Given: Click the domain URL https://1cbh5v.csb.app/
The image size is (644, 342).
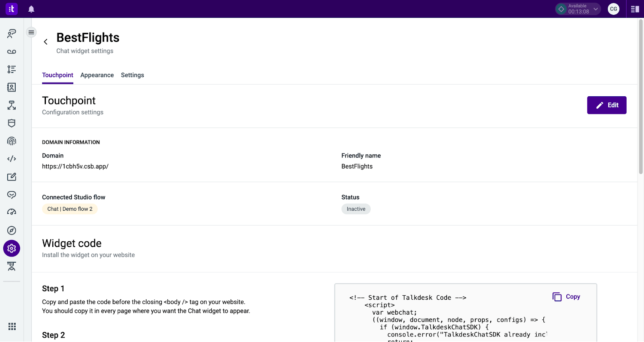Looking at the screenshot, I should (75, 166).
